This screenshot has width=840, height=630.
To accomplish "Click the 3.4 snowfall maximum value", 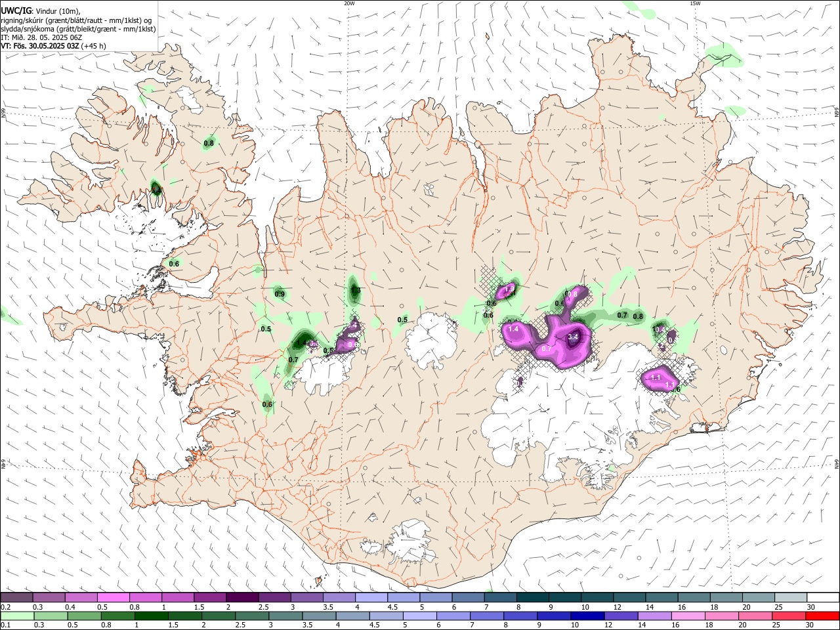I will [572, 337].
